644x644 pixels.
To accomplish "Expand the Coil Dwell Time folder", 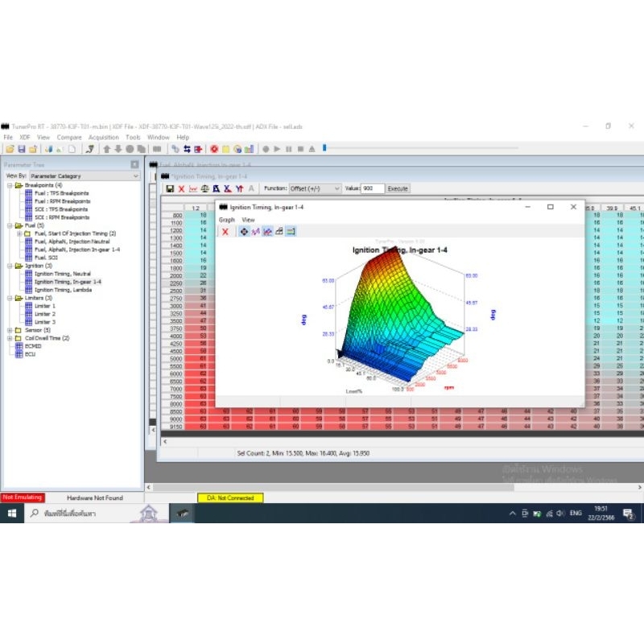I will coord(10,338).
